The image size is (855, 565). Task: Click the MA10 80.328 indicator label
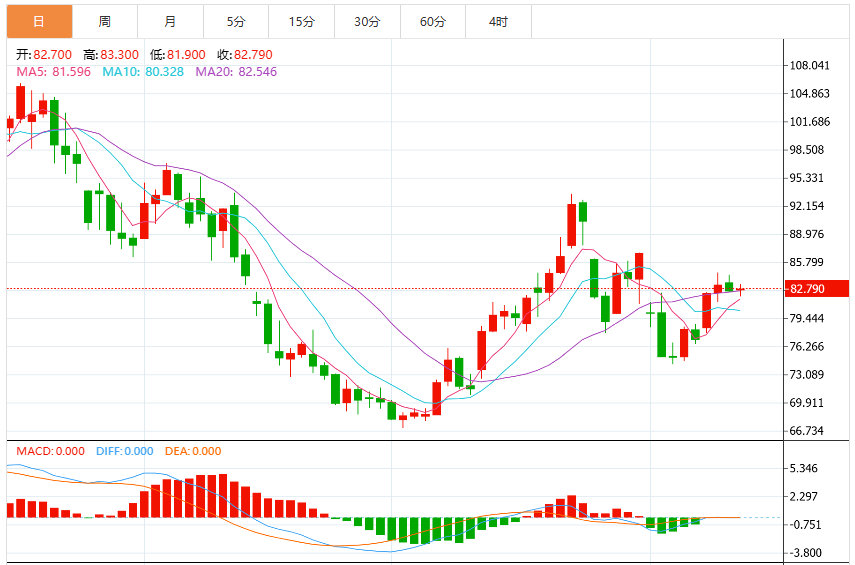click(x=143, y=72)
